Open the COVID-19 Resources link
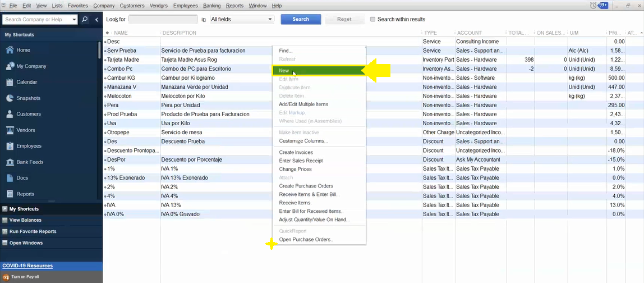The width and height of the screenshot is (644, 283). coord(27,266)
